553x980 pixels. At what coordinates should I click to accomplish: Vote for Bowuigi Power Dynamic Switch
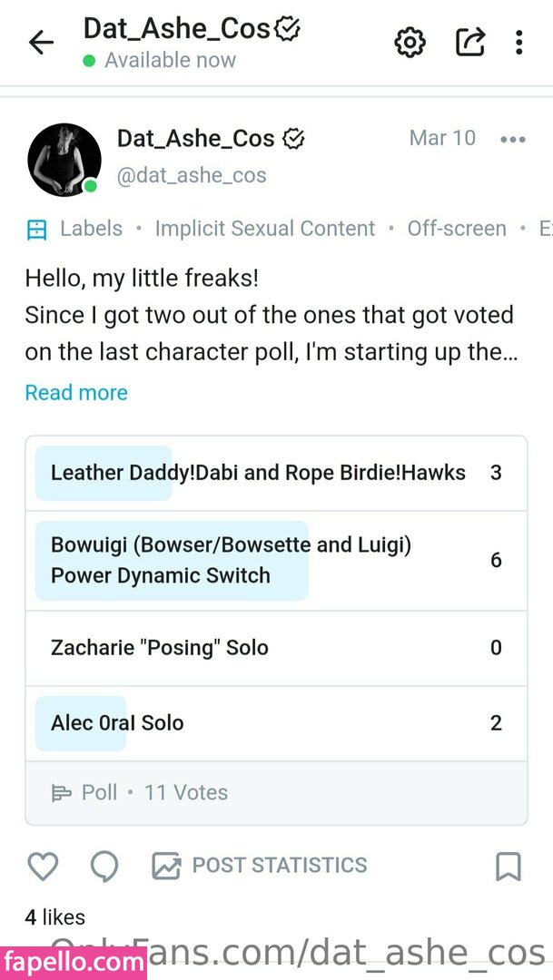231,560
